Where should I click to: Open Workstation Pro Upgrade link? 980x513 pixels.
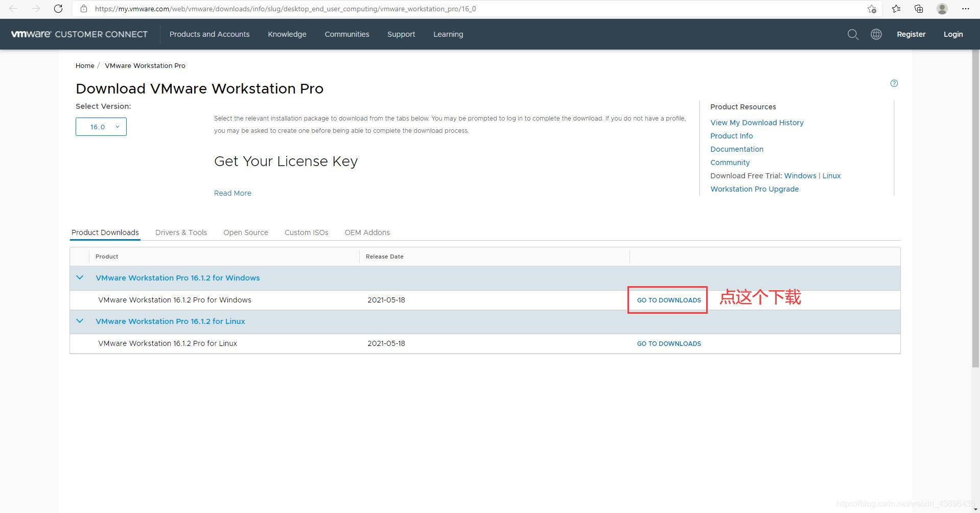tap(754, 189)
